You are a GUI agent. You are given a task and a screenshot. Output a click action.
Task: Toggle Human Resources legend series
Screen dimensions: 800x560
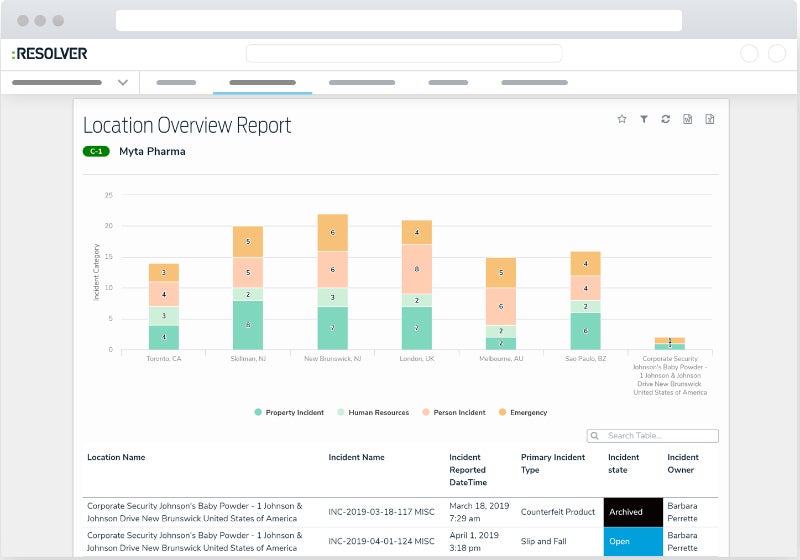coord(372,412)
